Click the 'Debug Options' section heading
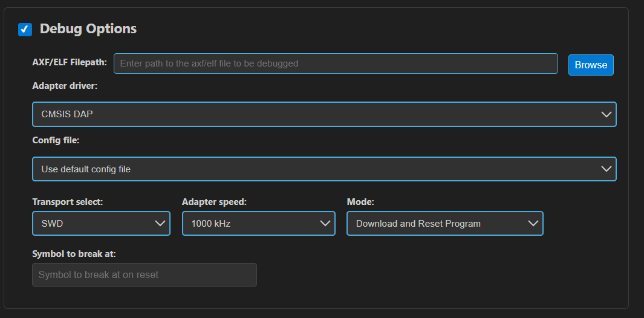644x318 pixels. coord(88,28)
